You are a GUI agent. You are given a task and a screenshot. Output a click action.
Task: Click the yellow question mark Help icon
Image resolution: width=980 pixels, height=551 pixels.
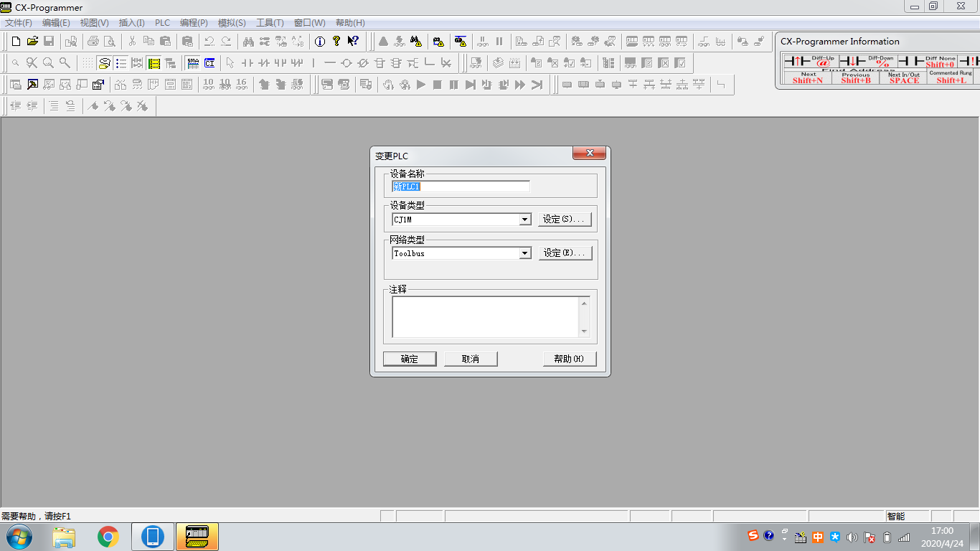[x=336, y=42]
